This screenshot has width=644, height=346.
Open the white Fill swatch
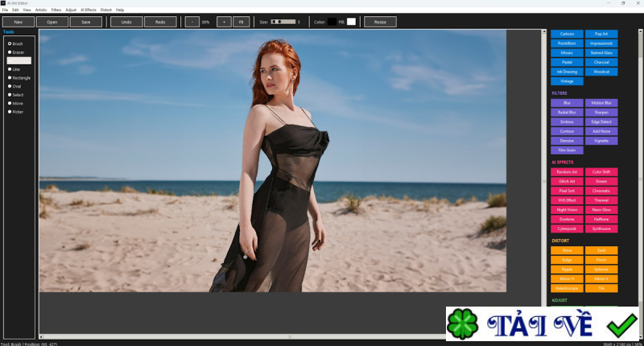[351, 22]
